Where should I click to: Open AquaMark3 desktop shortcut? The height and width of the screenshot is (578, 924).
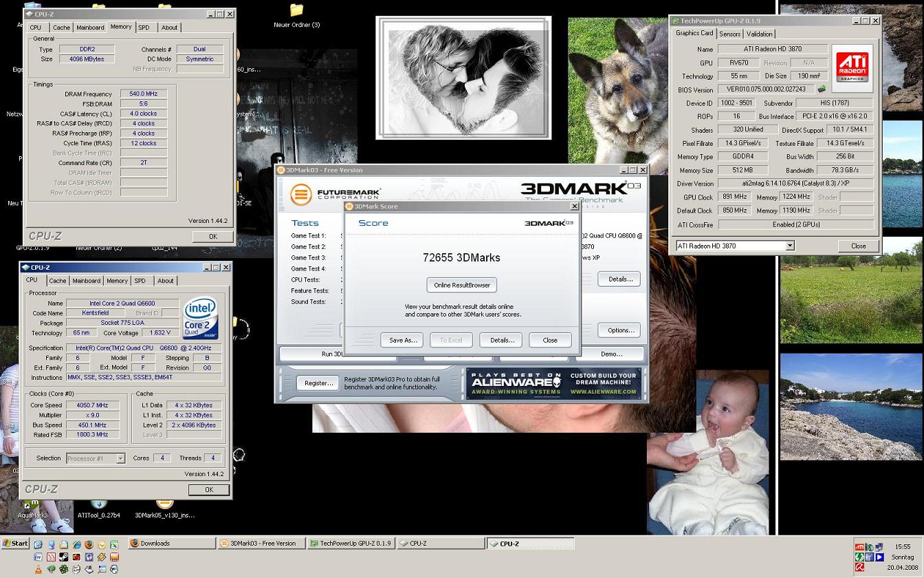32,510
